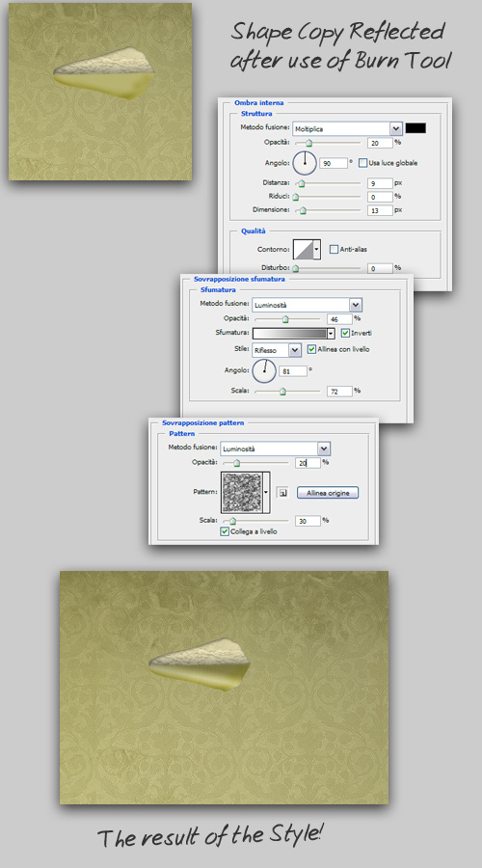Image resolution: width=482 pixels, height=868 pixels.
Task: Click the bottom style result image
Action: click(224, 688)
